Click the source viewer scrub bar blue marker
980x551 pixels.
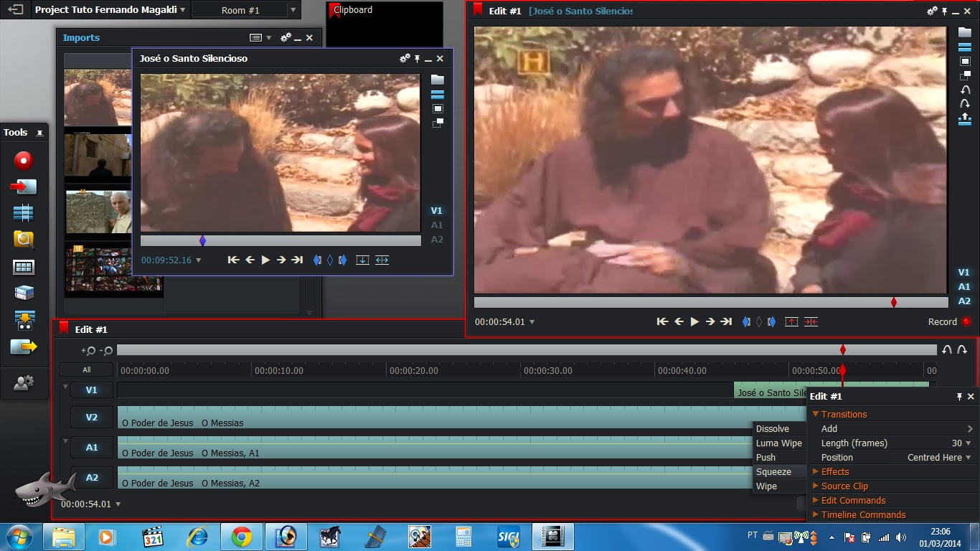(x=202, y=241)
